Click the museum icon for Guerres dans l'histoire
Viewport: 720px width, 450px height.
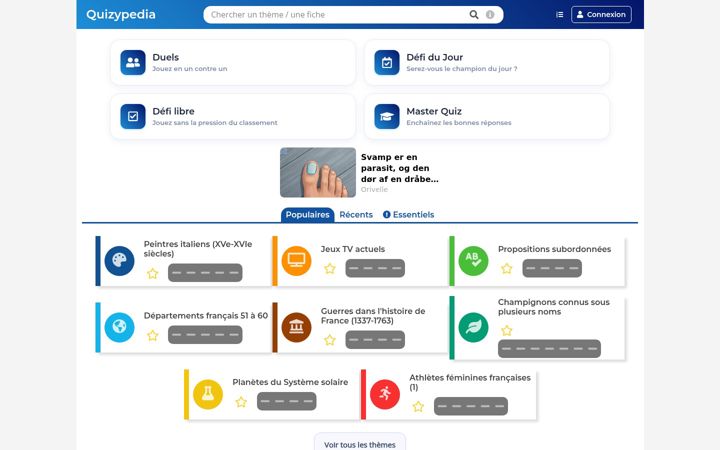[x=296, y=327]
